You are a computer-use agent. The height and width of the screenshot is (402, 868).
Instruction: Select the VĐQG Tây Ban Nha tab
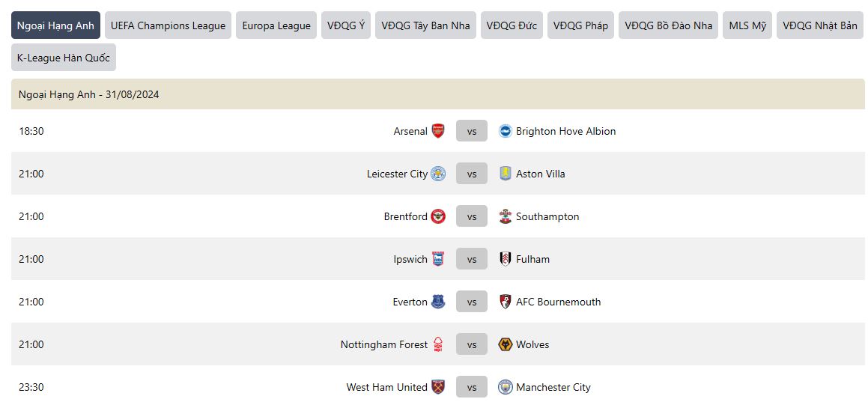tap(425, 25)
